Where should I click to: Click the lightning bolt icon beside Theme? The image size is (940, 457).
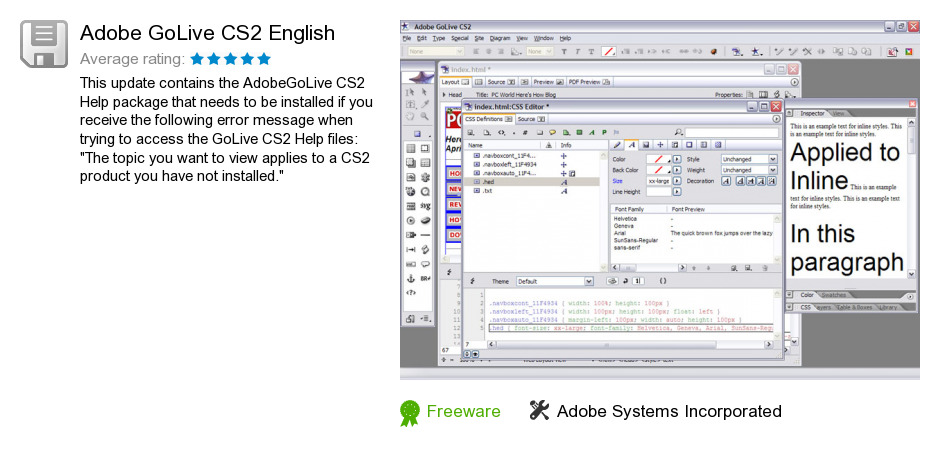473,281
